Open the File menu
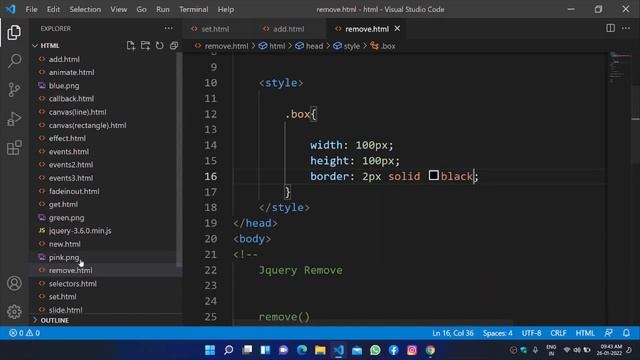 click(31, 9)
